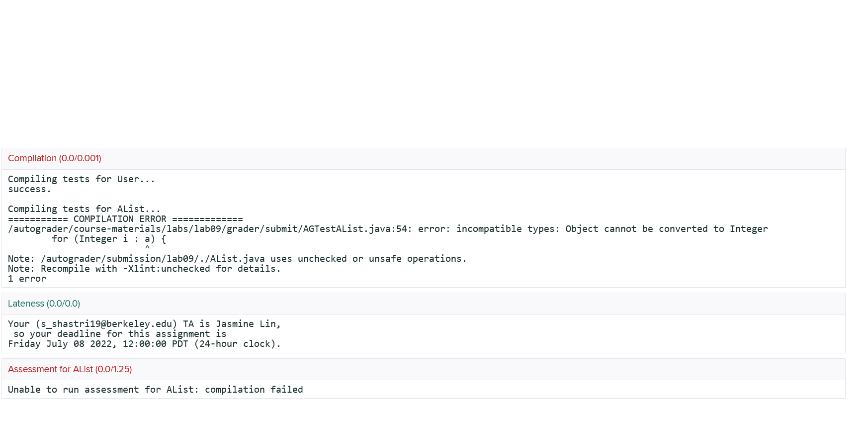This screenshot has width=868, height=428.
Task: Collapse the Compilation (0.0/0.001) test header
Action: 55,158
